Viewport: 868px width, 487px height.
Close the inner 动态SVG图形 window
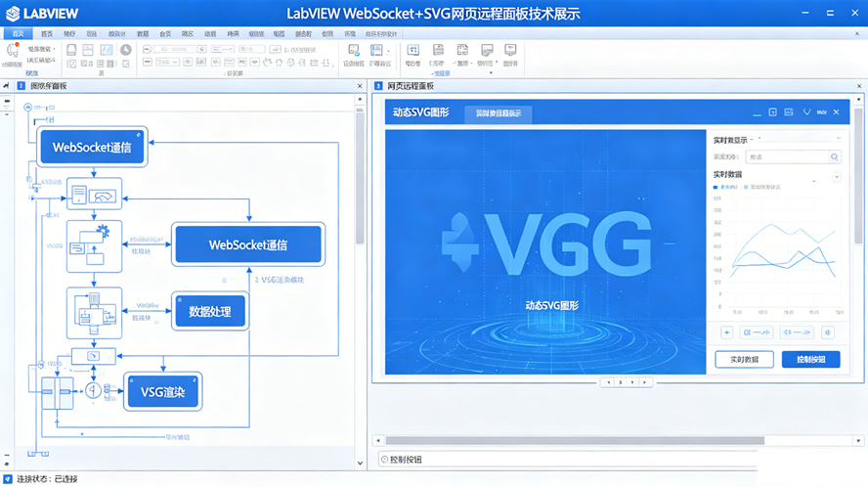837,112
